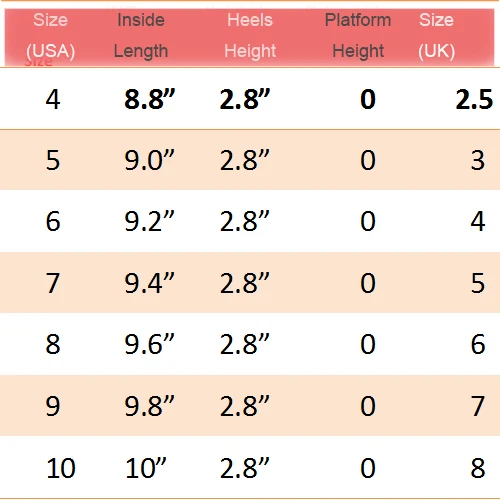500x500 pixels.
Task: Click the 9.6" inside length value
Action: coord(149,344)
